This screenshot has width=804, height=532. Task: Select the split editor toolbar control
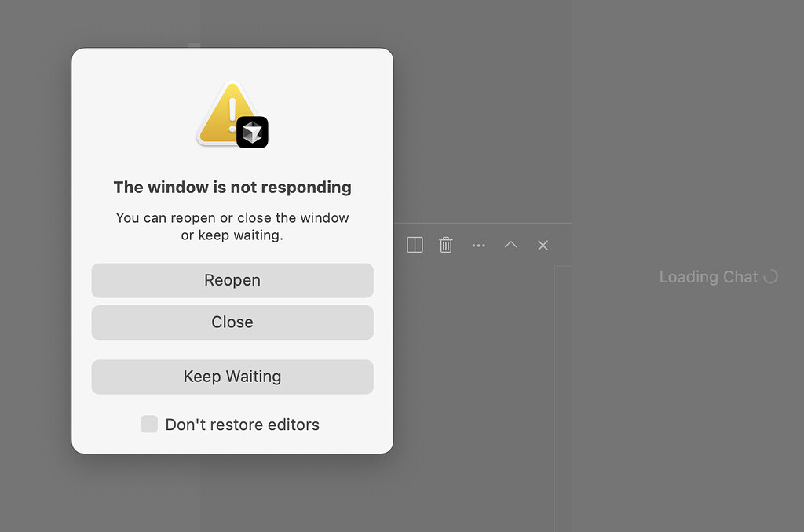tap(415, 245)
